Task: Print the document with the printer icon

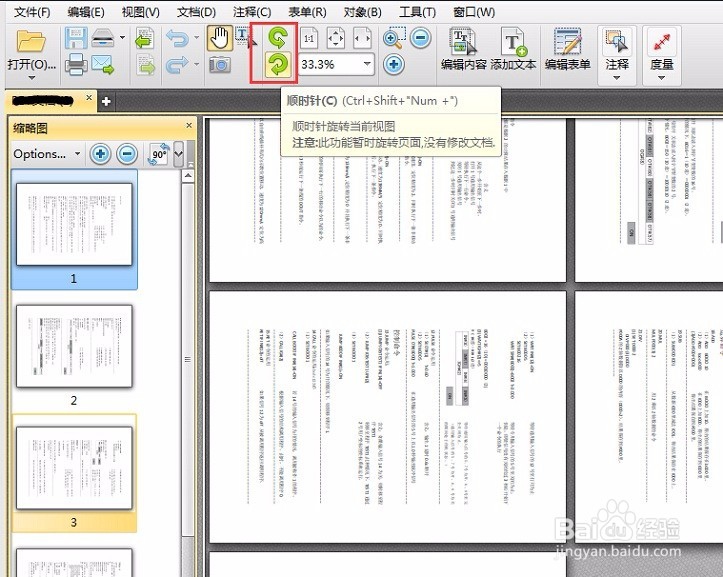Action: coord(76,64)
